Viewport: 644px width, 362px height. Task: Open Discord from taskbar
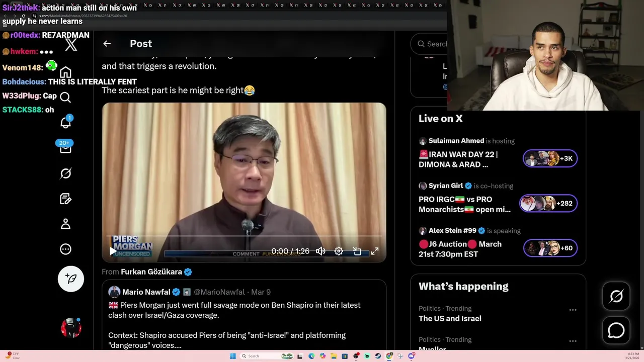pyautogui.click(x=412, y=356)
